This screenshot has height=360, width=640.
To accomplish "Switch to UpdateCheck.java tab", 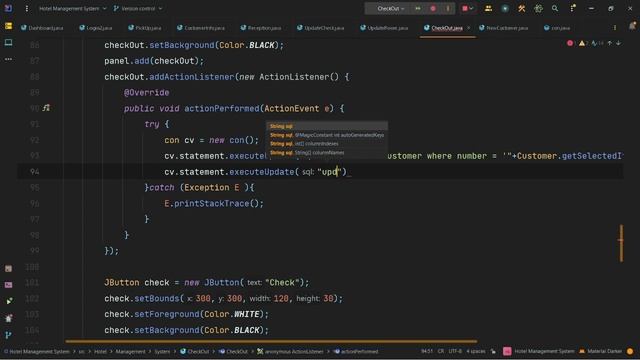I will click(321, 28).
